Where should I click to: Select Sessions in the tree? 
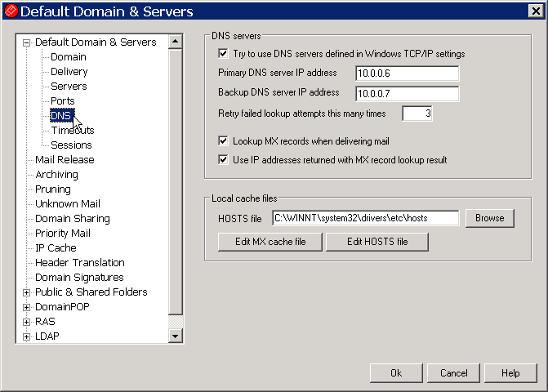(71, 145)
